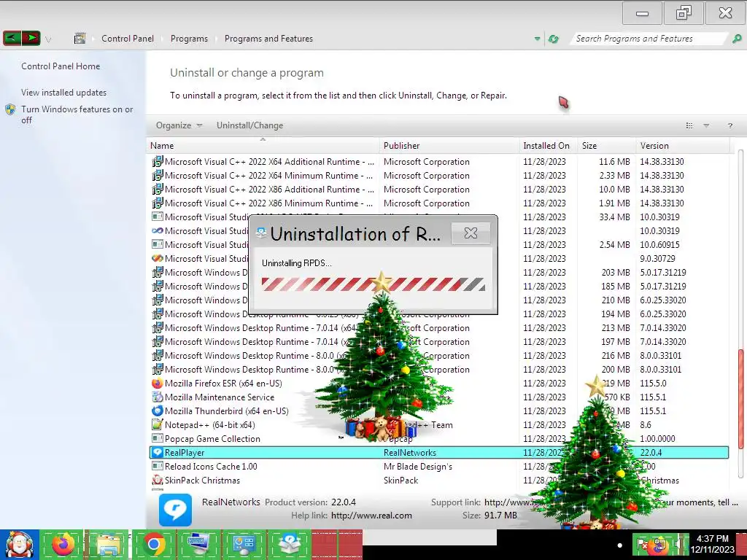Click the help question mark icon
Viewport: 747px width, 560px height.
click(729, 125)
